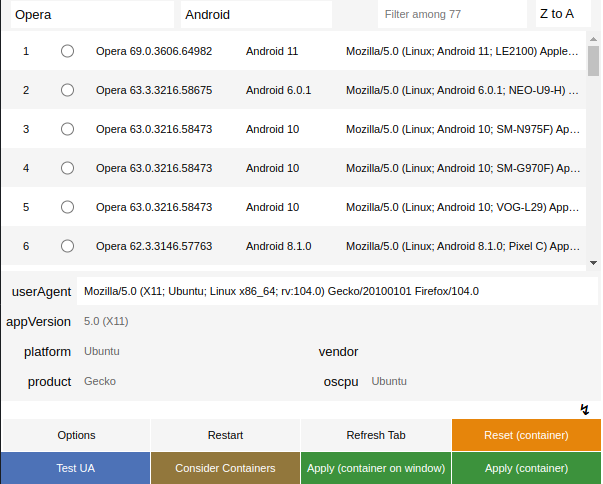Click the Refresh Tab button
This screenshot has height=484, width=603.
pyautogui.click(x=376, y=435)
